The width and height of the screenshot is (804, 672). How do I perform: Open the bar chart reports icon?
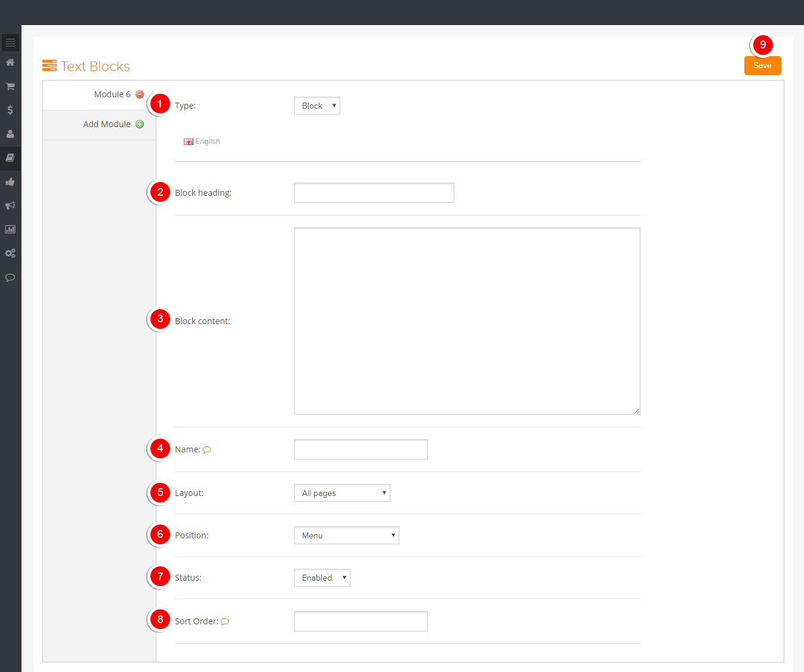tap(10, 229)
